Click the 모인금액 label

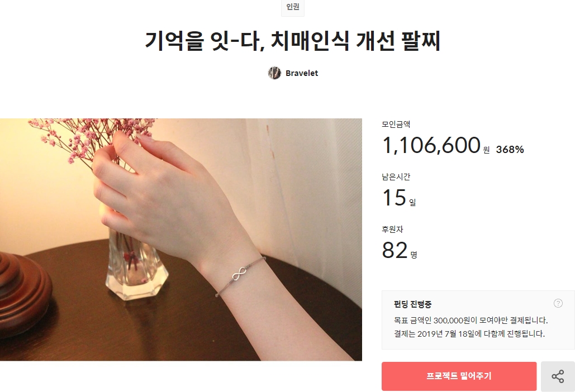[x=396, y=124]
